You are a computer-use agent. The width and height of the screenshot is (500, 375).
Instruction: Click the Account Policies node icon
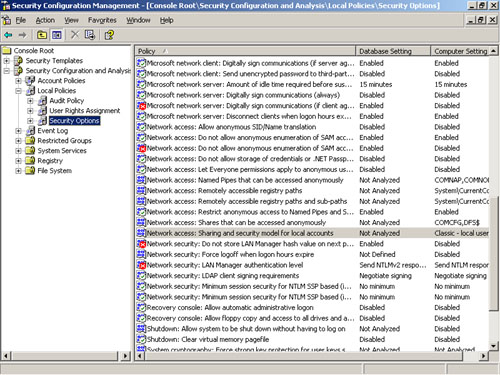pyautogui.click(x=30, y=81)
